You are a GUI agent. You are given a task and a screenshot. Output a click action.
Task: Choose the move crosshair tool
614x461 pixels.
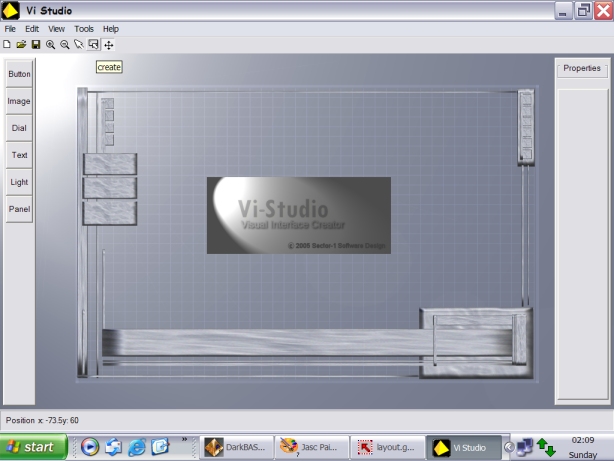coord(108,45)
